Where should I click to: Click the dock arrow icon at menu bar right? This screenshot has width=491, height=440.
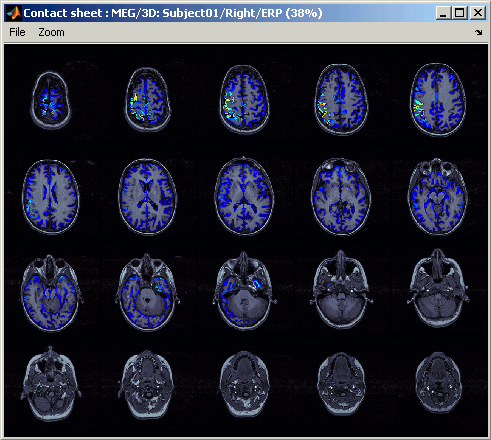point(479,32)
